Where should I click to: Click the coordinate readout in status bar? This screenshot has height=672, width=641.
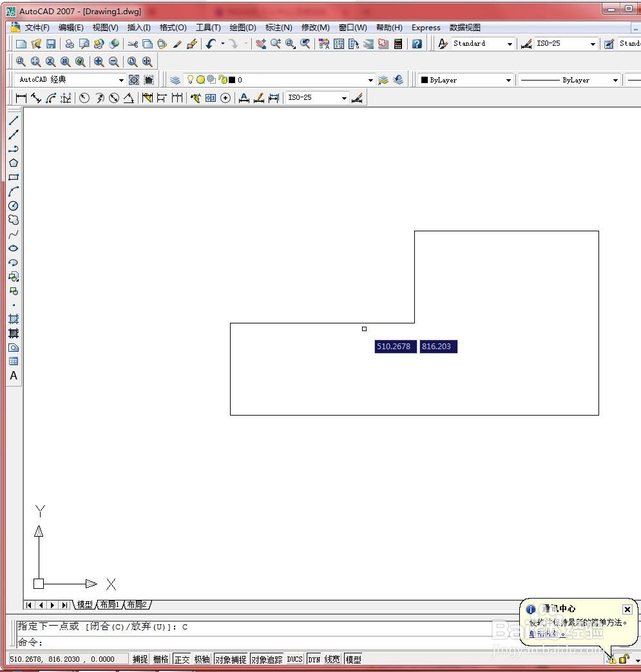(67, 658)
